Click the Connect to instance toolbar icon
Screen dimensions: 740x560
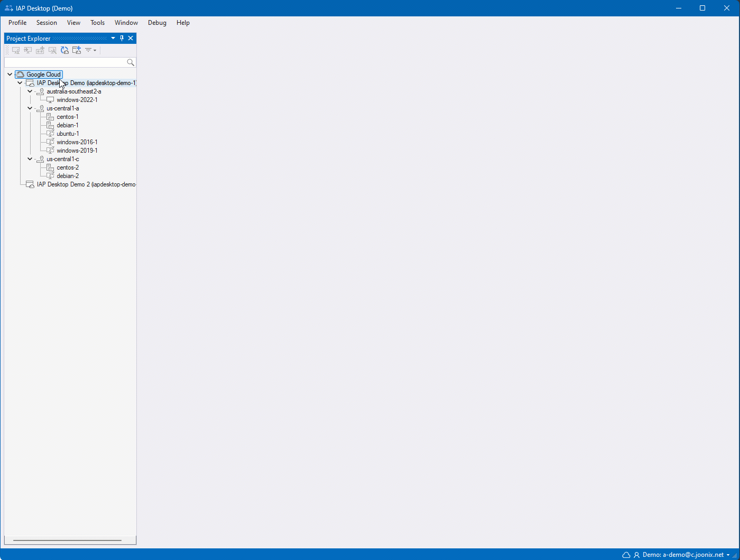click(16, 50)
